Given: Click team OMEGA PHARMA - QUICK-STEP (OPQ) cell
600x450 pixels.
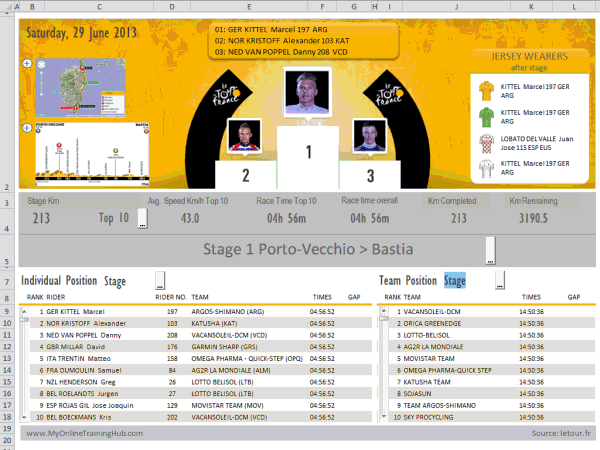Looking at the screenshot, I should pyautogui.click(x=247, y=359).
